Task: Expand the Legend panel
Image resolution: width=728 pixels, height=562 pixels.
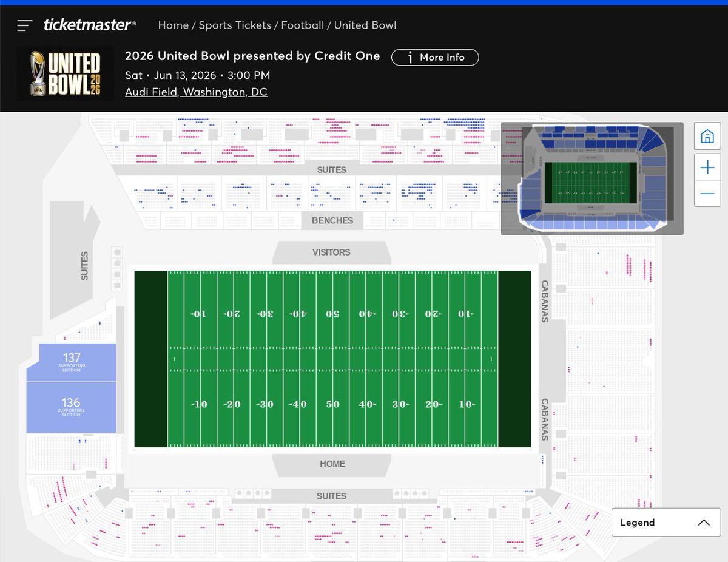Action: [666, 523]
